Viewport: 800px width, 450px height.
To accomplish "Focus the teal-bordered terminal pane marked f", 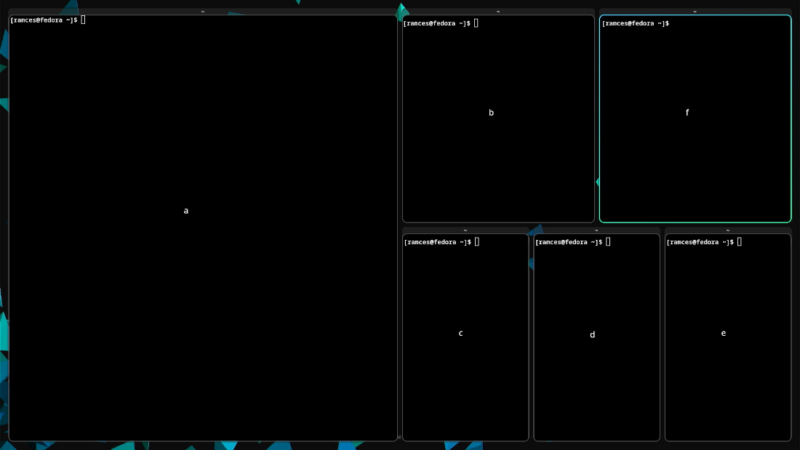I will pos(695,118).
